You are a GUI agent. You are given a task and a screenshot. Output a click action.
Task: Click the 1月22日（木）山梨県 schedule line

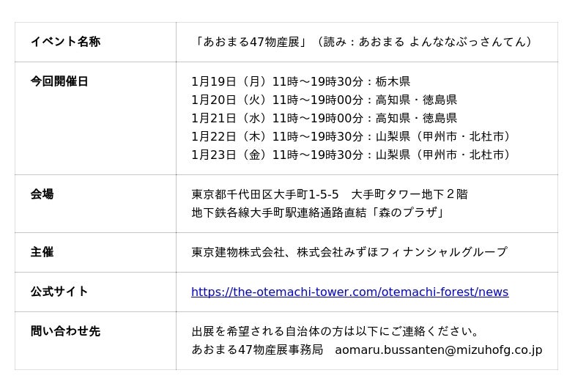(352, 136)
